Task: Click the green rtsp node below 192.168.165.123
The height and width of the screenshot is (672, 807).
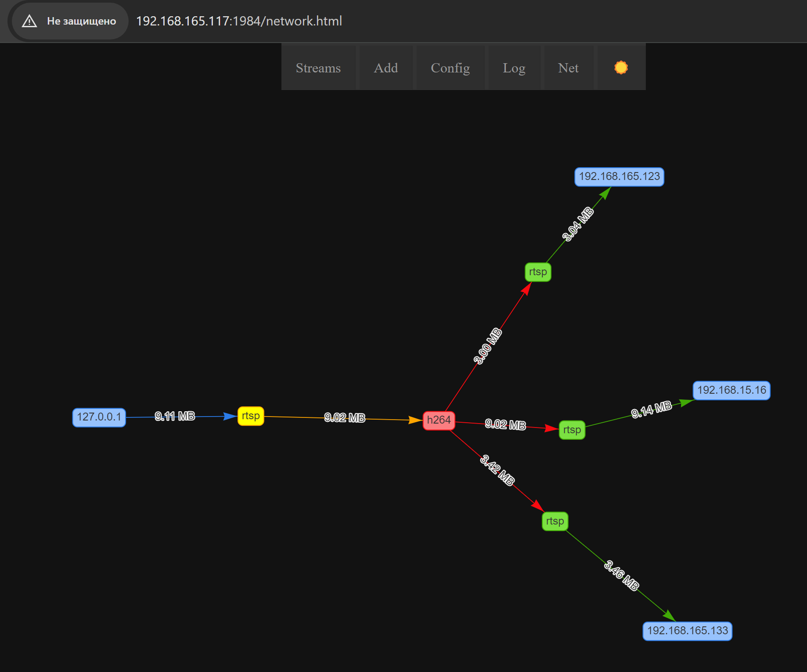Action: click(x=538, y=272)
